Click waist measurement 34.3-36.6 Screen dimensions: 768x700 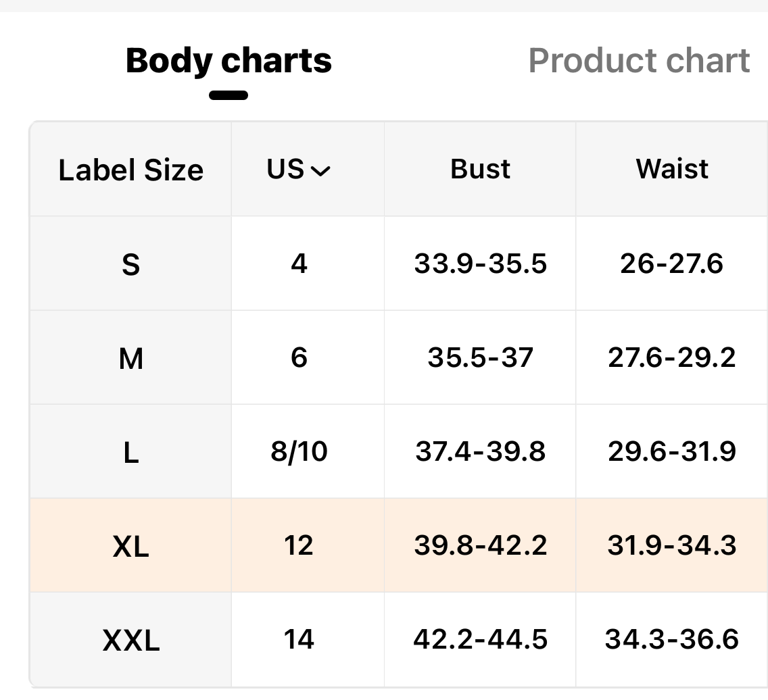672,639
